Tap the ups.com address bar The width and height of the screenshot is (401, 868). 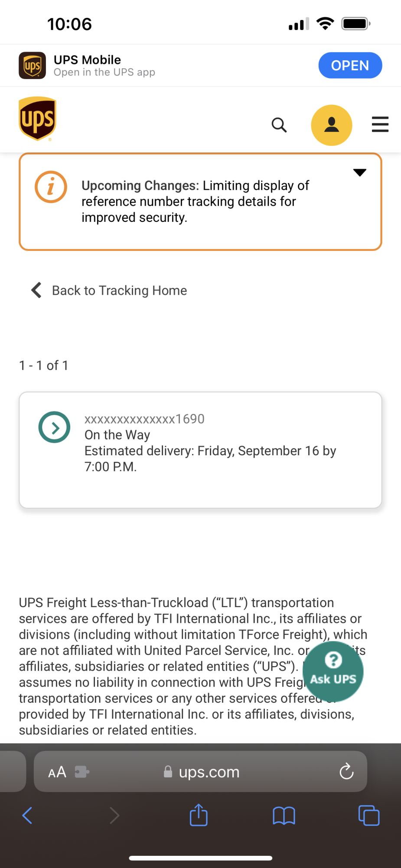(201, 772)
